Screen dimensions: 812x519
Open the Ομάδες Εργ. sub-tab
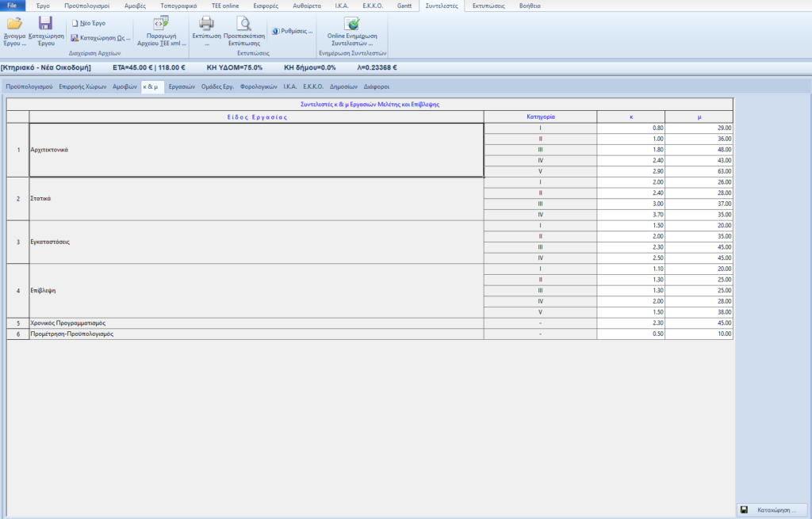tap(217, 86)
